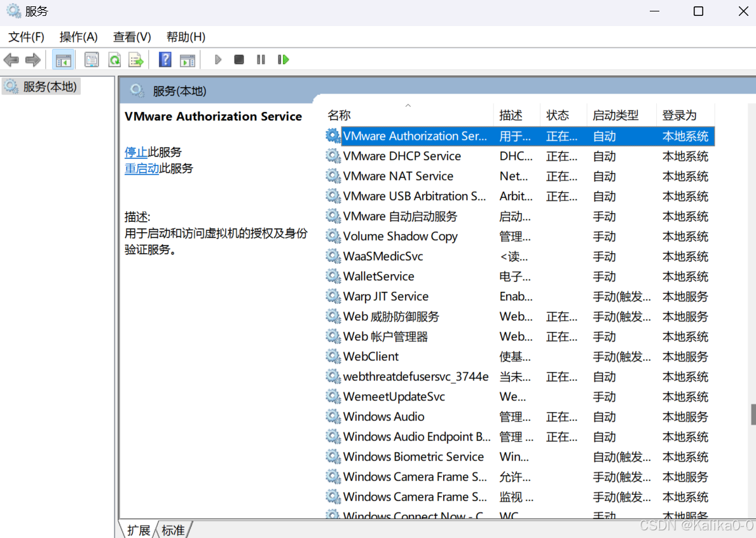Click the Restart Service icon
Screen dimensions: 756x538
pos(283,59)
